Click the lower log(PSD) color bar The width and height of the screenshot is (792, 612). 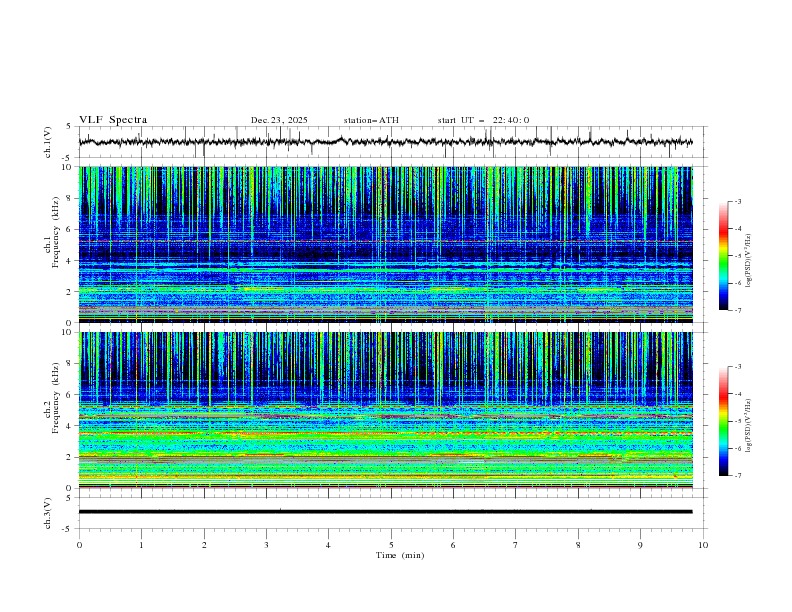[x=723, y=421]
